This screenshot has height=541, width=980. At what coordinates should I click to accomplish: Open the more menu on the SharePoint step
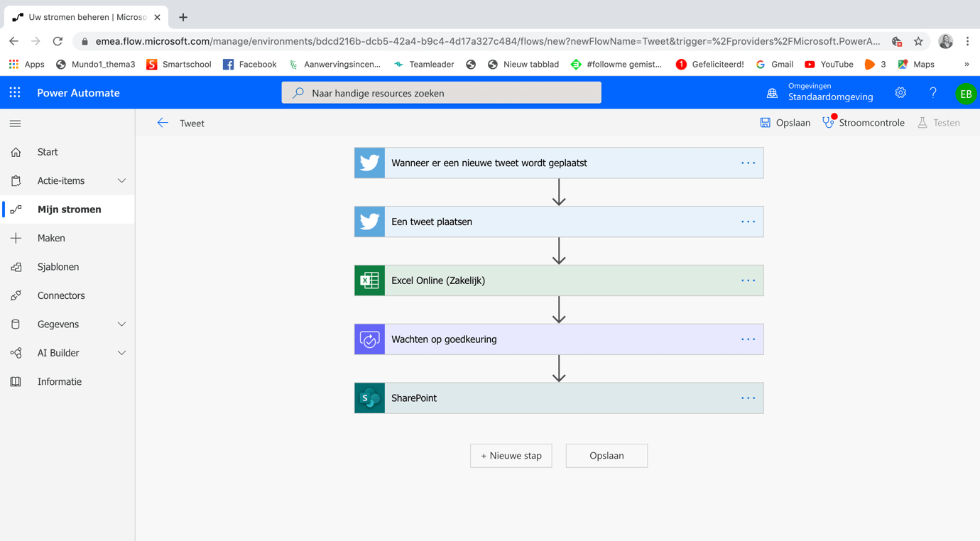[x=748, y=398]
